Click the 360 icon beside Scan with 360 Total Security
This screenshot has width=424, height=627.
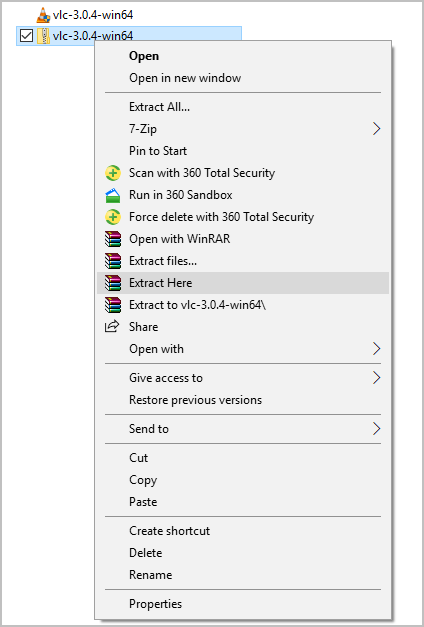tap(113, 173)
